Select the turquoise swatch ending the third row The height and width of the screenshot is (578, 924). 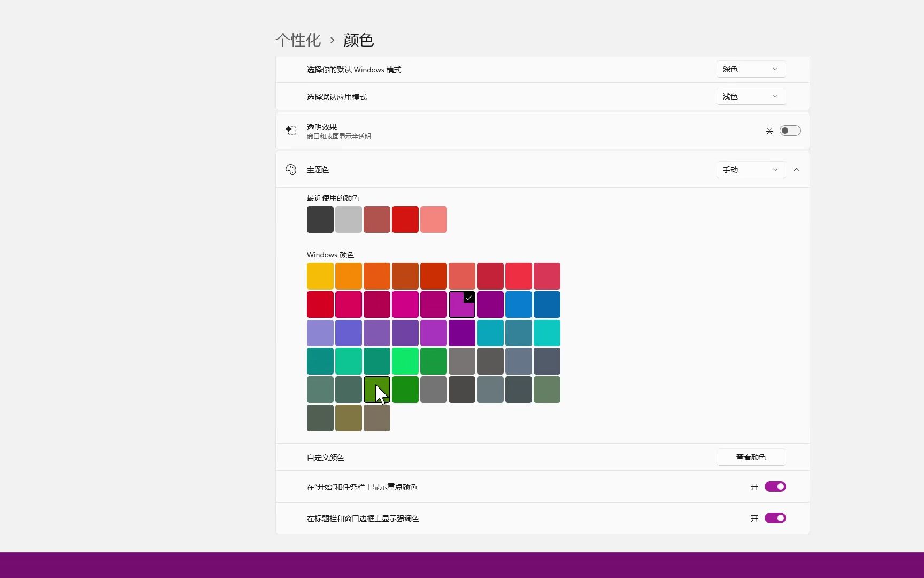(547, 333)
